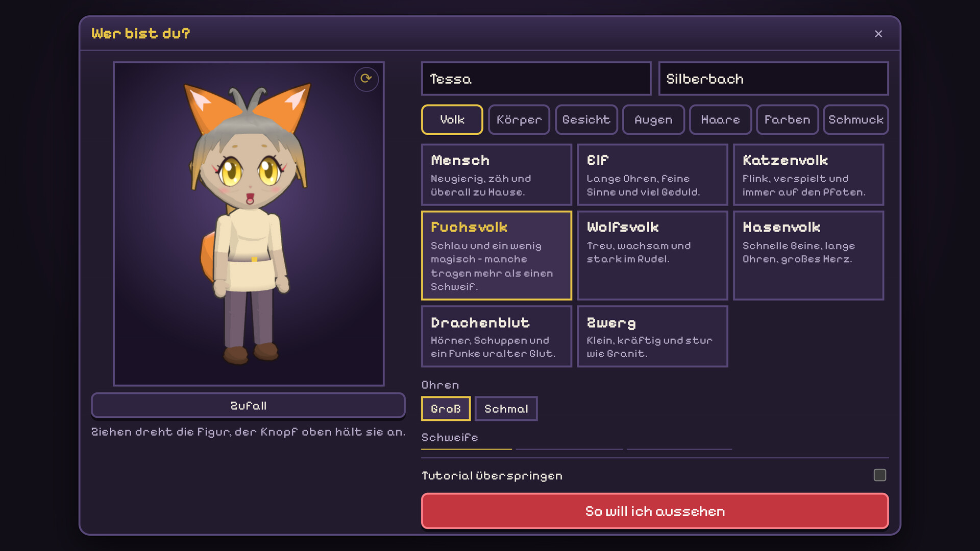Switch to the Volk tab
Viewport: 980px width, 551px height.
(452, 120)
